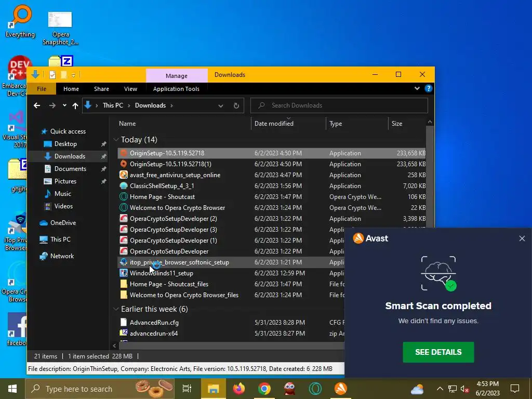Select OriginSetup-10.5.119.52718(1) file
532x399 pixels.
point(271,164)
